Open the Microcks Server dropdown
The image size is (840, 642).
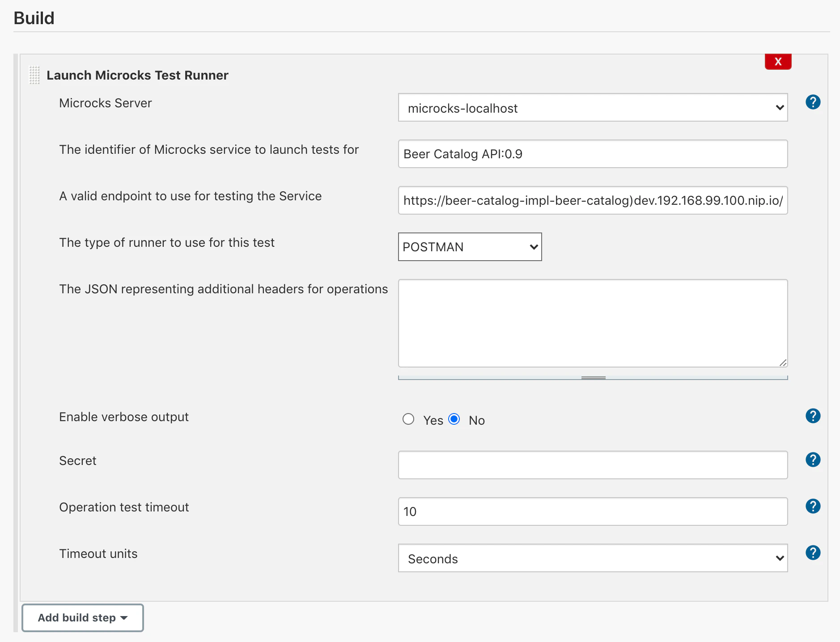pos(593,108)
